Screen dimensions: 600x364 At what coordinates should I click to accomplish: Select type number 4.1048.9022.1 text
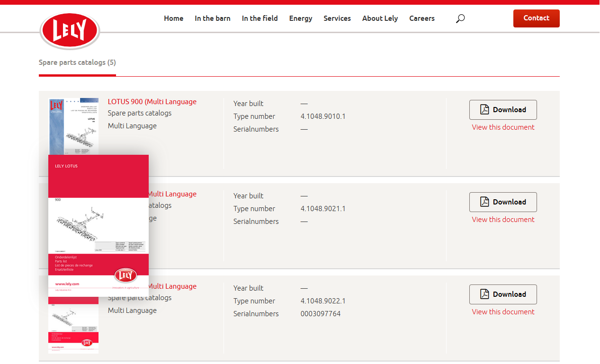(323, 301)
